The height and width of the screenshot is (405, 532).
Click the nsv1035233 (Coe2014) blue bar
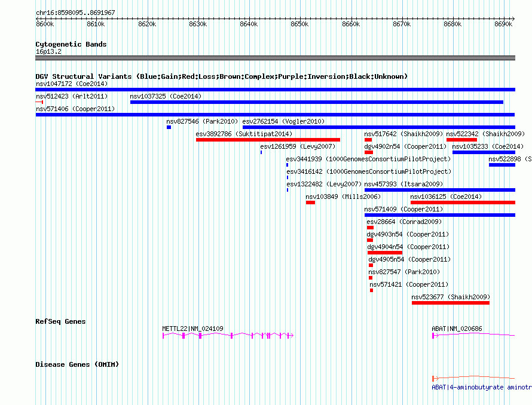click(484, 152)
